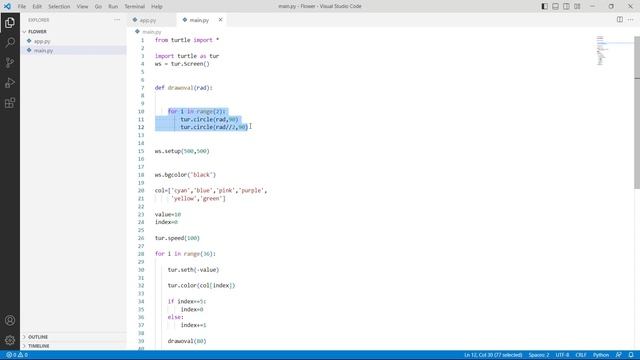Click line number 15 in gutter
The height and width of the screenshot is (360, 640).
[x=141, y=151]
